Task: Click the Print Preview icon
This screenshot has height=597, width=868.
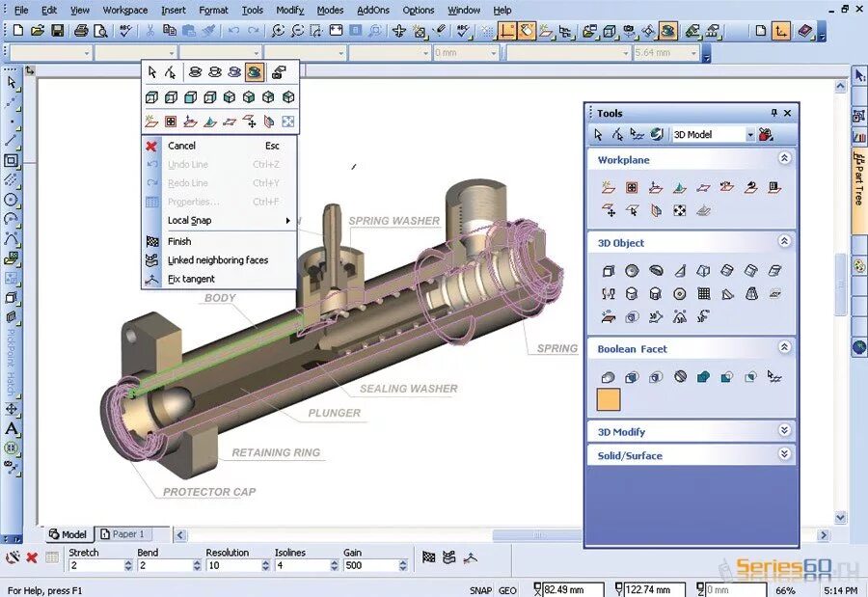Action: [100, 31]
